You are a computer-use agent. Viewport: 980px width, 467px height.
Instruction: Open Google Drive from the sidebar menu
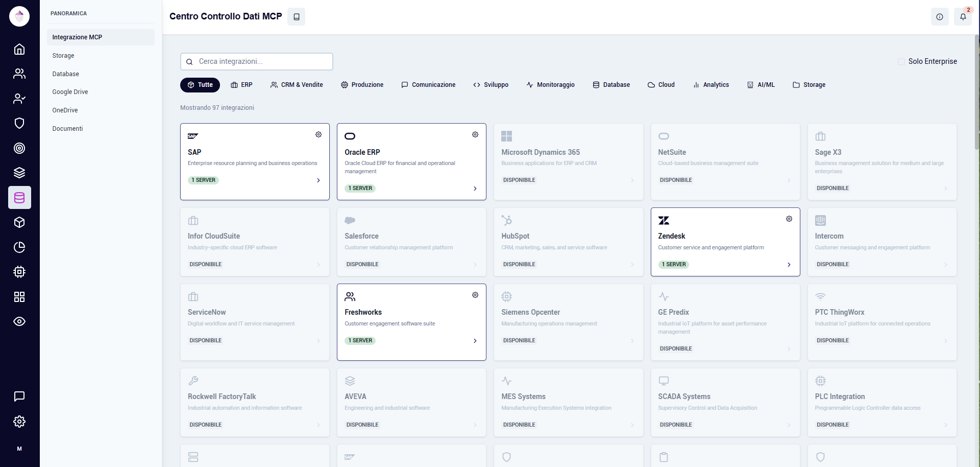point(70,92)
